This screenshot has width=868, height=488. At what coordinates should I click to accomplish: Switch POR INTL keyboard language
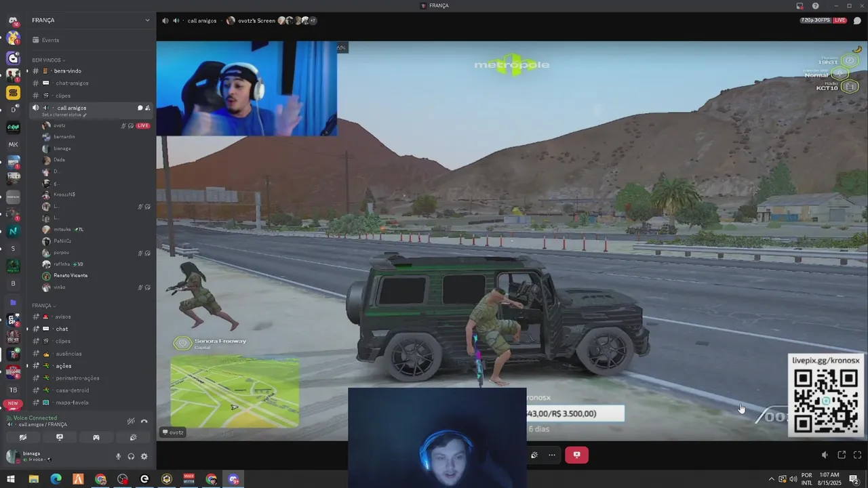point(807,479)
